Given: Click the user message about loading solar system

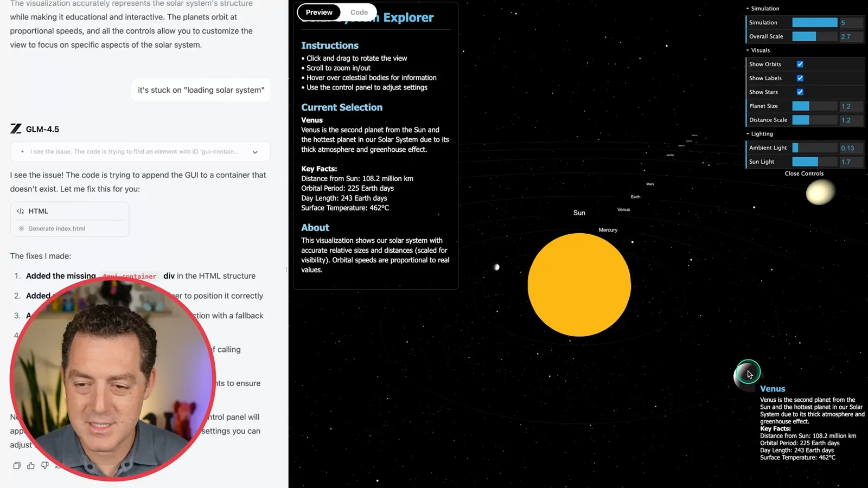Looking at the screenshot, I should pyautogui.click(x=201, y=90).
